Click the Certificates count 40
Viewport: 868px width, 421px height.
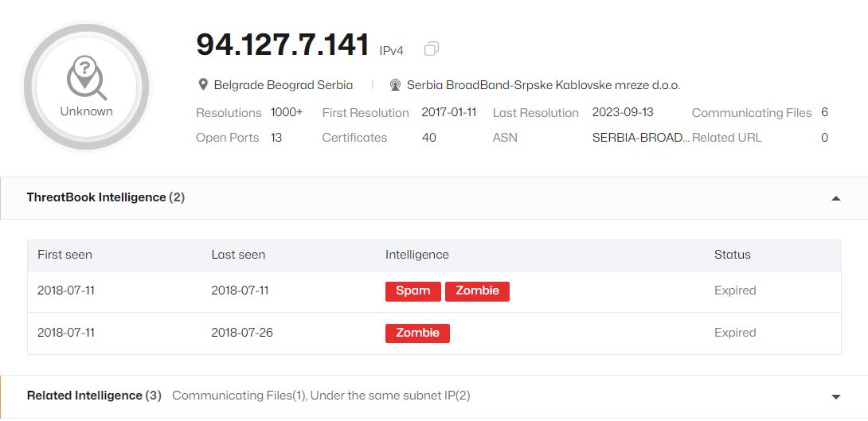[x=428, y=138]
